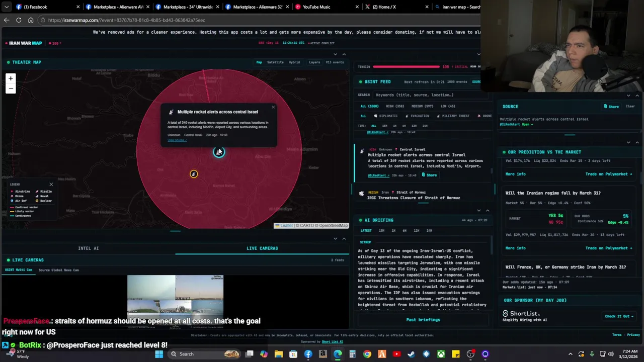Switch to the INTEL AI tab

click(88, 248)
